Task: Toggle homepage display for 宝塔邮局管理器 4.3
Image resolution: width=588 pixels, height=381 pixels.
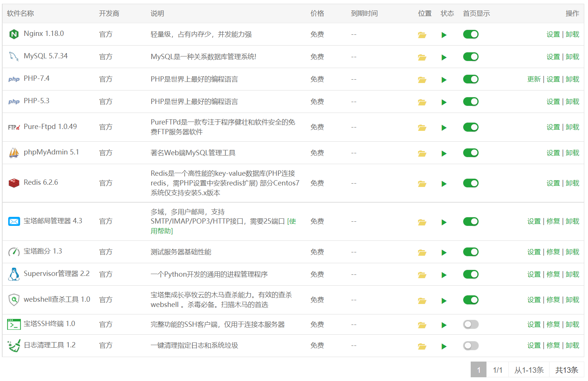Action: (471, 222)
